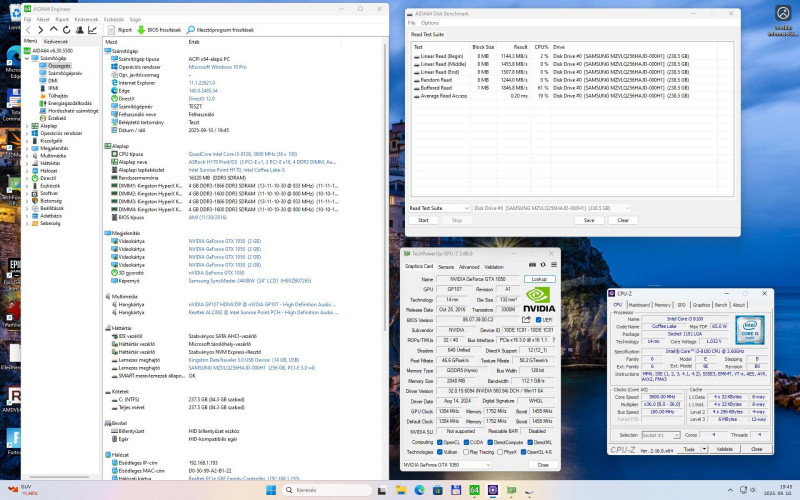Switch to the Mainboard tab in CPU-Z

[x=639, y=305]
